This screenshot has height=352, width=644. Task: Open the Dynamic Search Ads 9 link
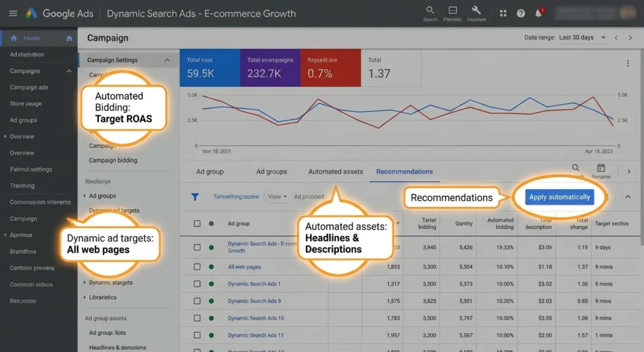254,301
